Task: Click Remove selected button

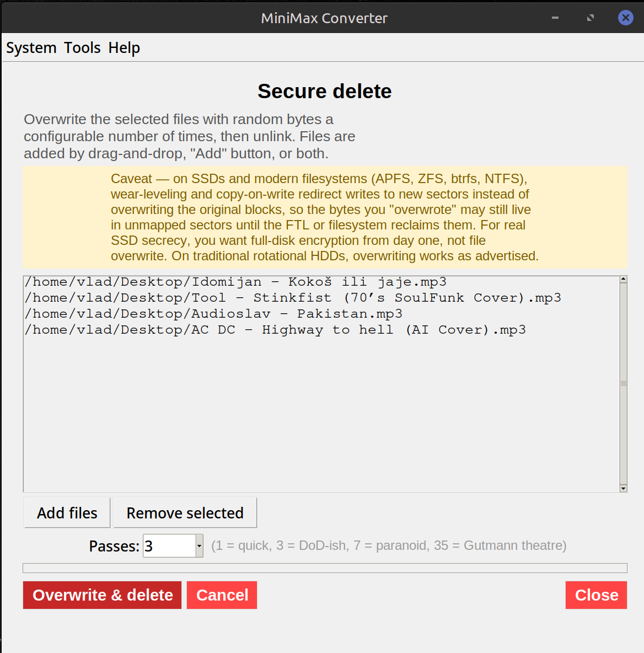Action: click(x=185, y=513)
